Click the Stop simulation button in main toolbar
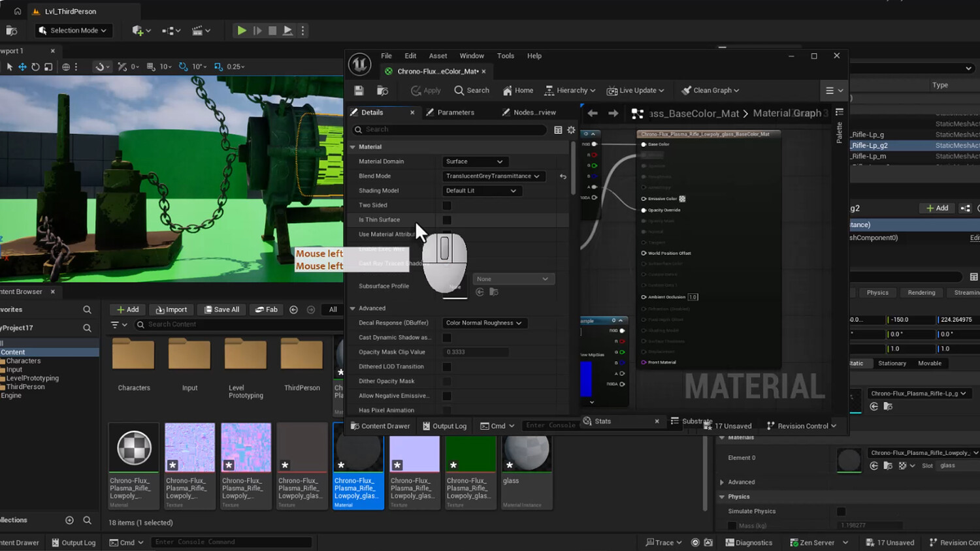The height and width of the screenshot is (551, 980). click(272, 31)
